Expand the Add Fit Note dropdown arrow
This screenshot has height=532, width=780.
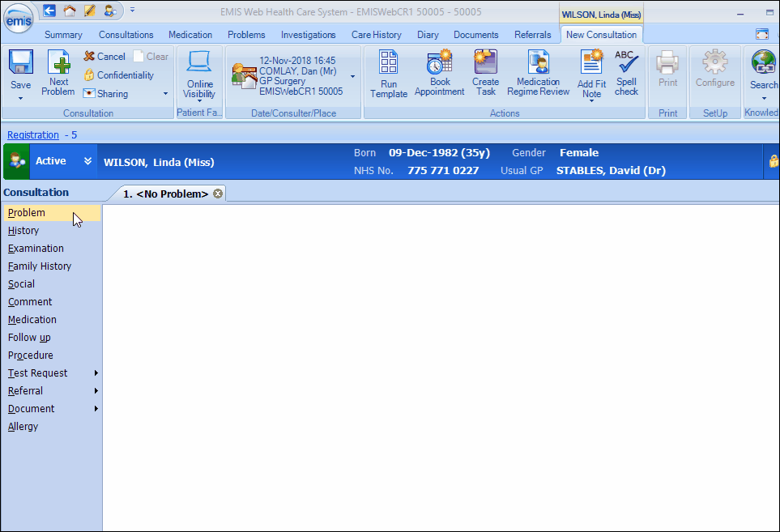(591, 101)
